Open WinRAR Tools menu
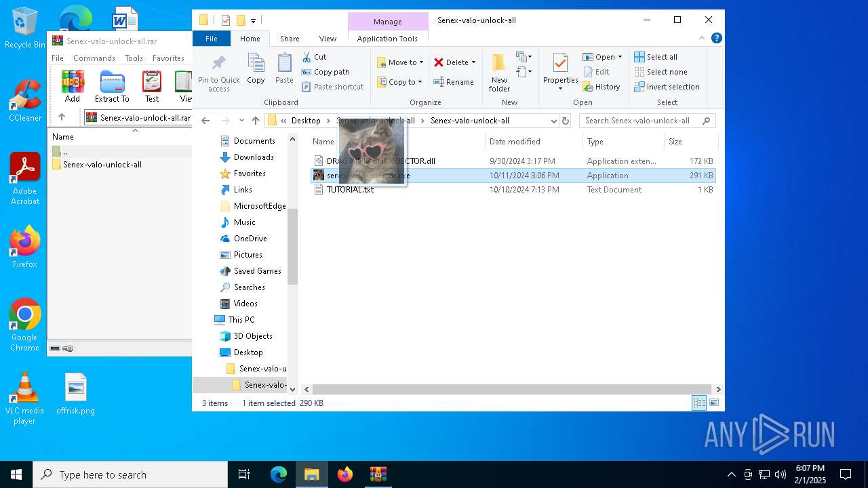Image resolution: width=868 pixels, height=488 pixels. coord(134,58)
